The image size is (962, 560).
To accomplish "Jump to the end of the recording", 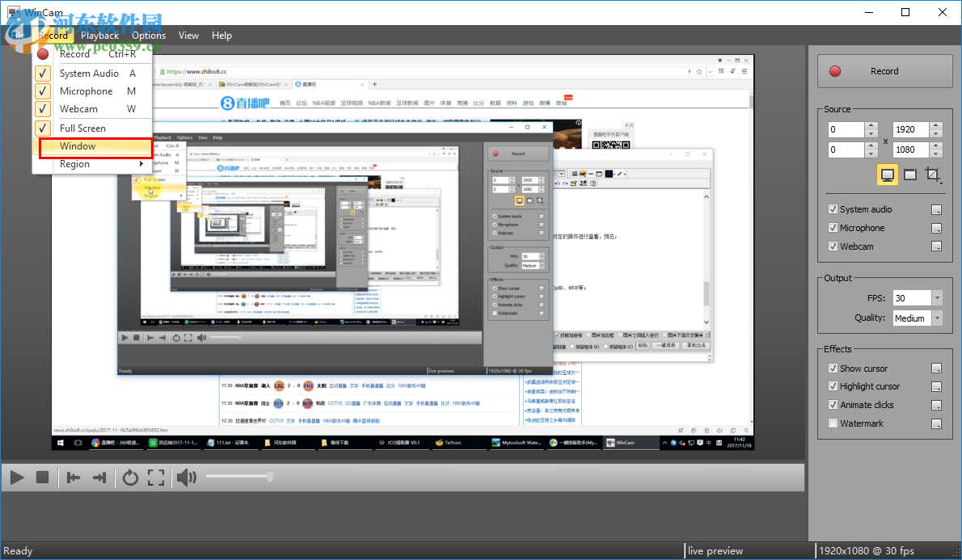I will (99, 478).
